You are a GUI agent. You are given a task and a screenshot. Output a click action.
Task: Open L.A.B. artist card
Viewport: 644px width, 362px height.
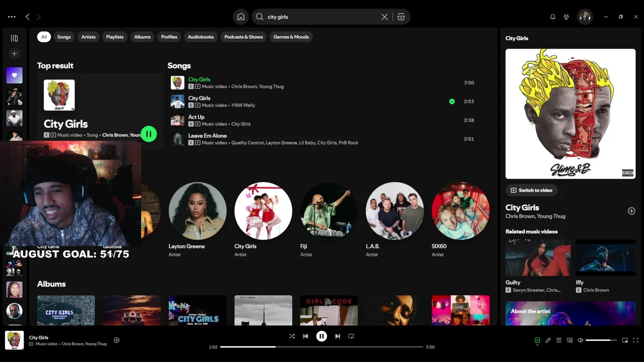(394, 219)
